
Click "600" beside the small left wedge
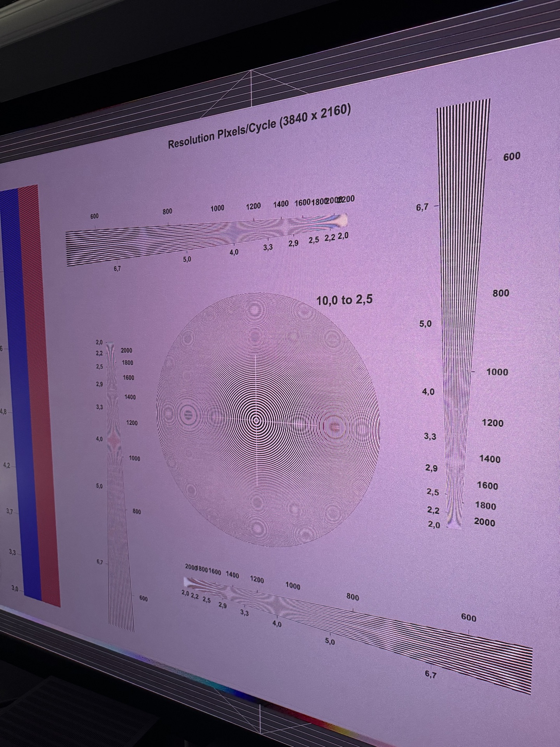pyautogui.click(x=143, y=599)
